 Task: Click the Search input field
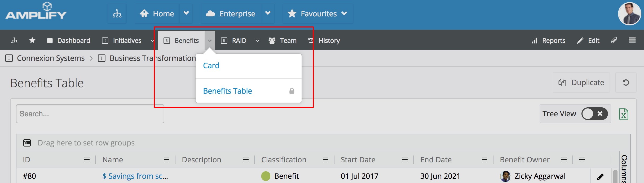pos(90,114)
